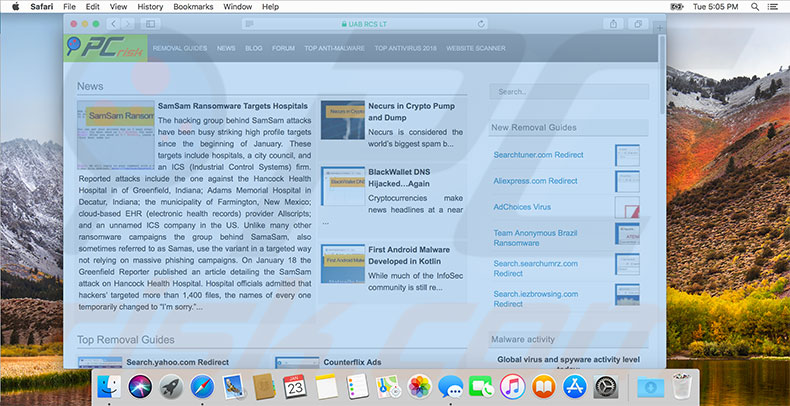This screenshot has width=790, height=406.
Task: Open Top Anti-Malware nav item
Action: coord(334,48)
